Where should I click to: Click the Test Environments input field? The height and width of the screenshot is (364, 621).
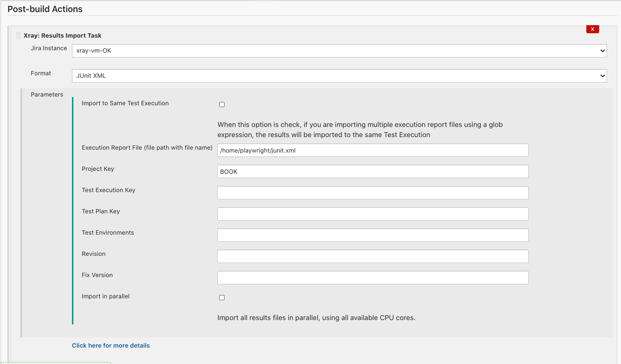coord(373,235)
